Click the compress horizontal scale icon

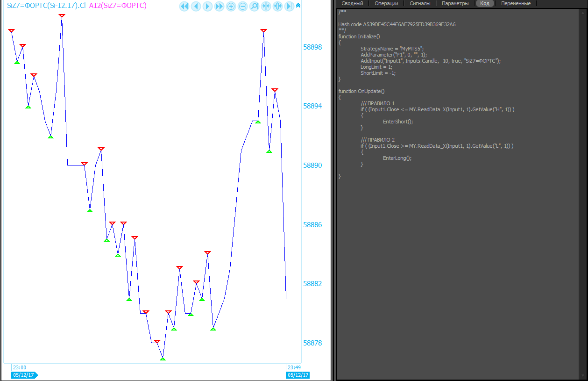pos(266,6)
